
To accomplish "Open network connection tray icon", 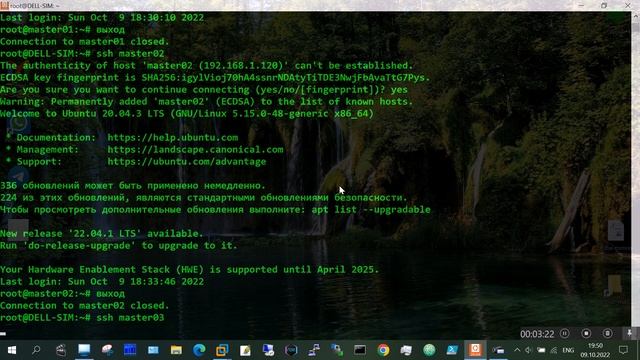I will (554, 350).
